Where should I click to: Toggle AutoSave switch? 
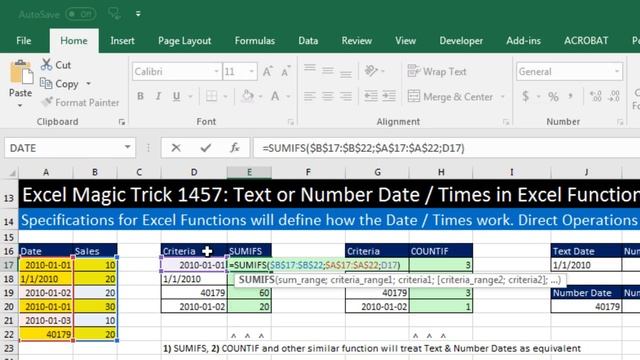[x=81, y=14]
